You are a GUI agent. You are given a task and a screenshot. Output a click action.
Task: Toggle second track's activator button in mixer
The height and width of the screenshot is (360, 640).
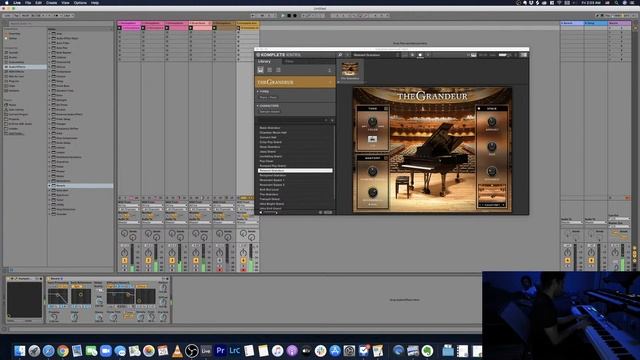148,260
